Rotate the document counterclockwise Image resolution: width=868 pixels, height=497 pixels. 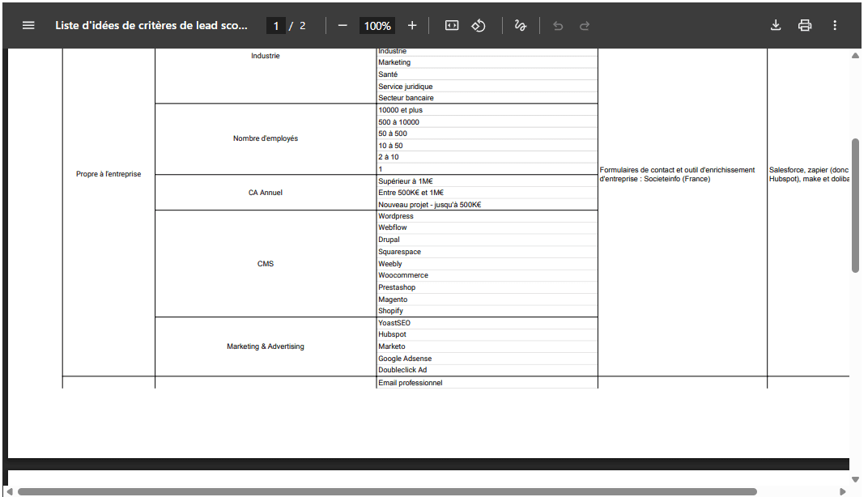[479, 25]
